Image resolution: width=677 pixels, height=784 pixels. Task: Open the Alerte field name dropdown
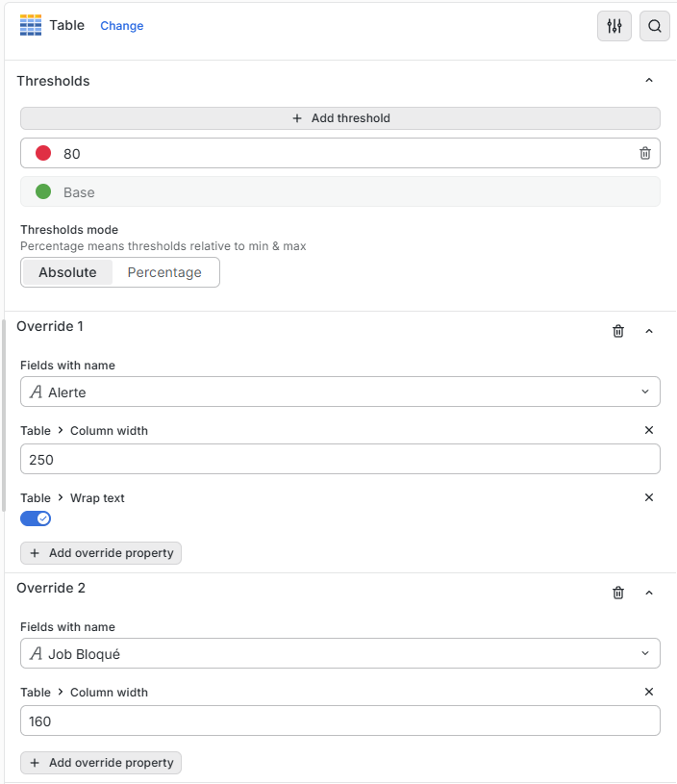point(340,392)
